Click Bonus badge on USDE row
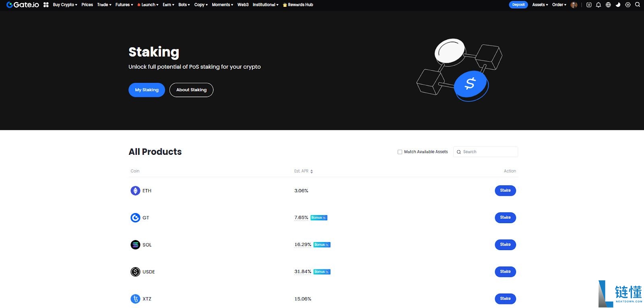The width and height of the screenshot is (644, 308). click(322, 272)
